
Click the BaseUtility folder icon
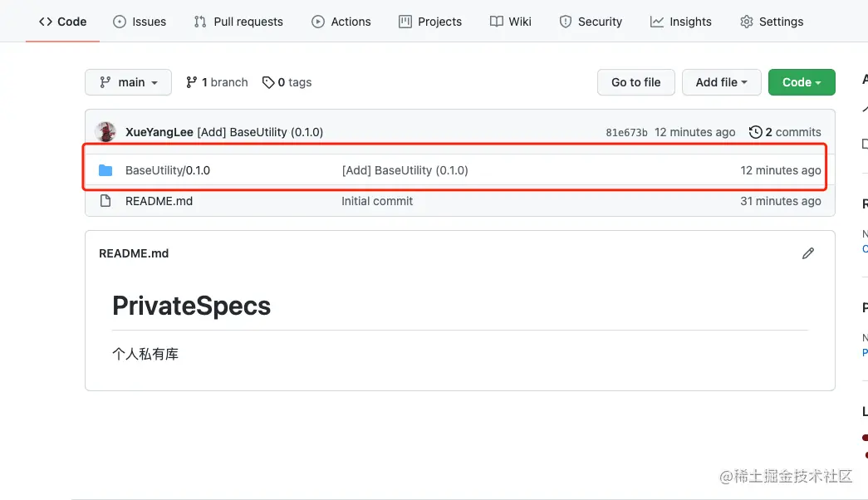point(105,170)
